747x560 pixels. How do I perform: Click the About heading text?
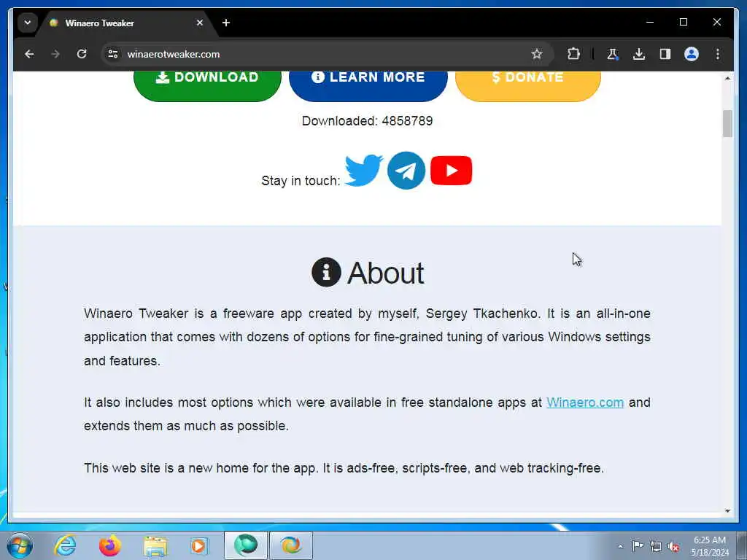pyautogui.click(x=385, y=273)
